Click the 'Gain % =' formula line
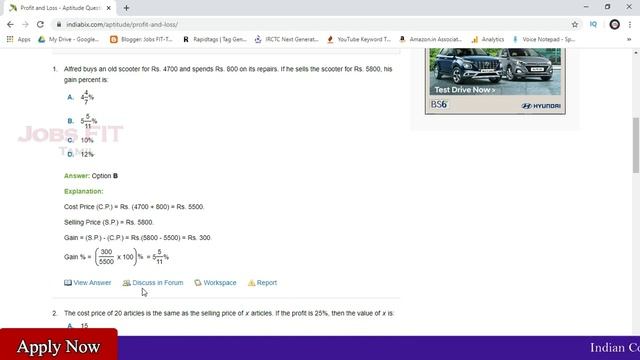The height and width of the screenshot is (360, 640). pos(116,257)
